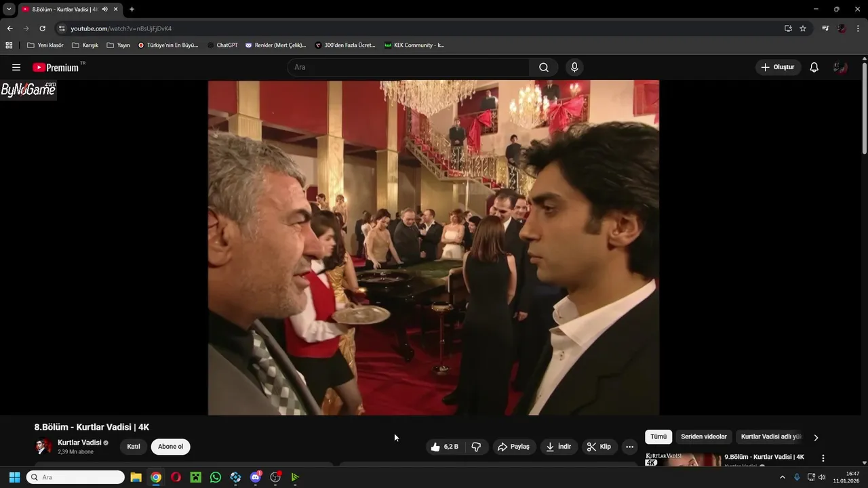Screen dimensions: 868x488
Task: Click the magnifier search button
Action: pos(544,67)
